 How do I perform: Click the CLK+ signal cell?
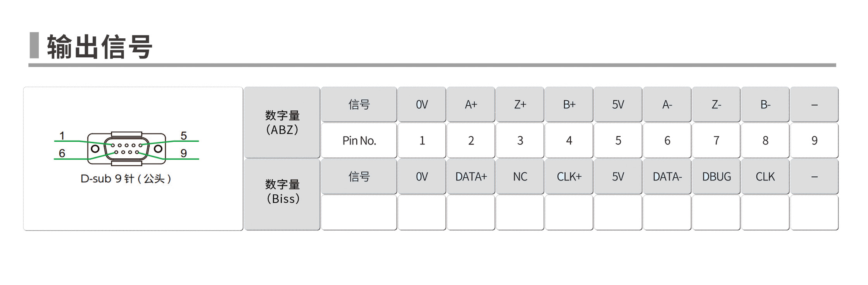click(569, 177)
